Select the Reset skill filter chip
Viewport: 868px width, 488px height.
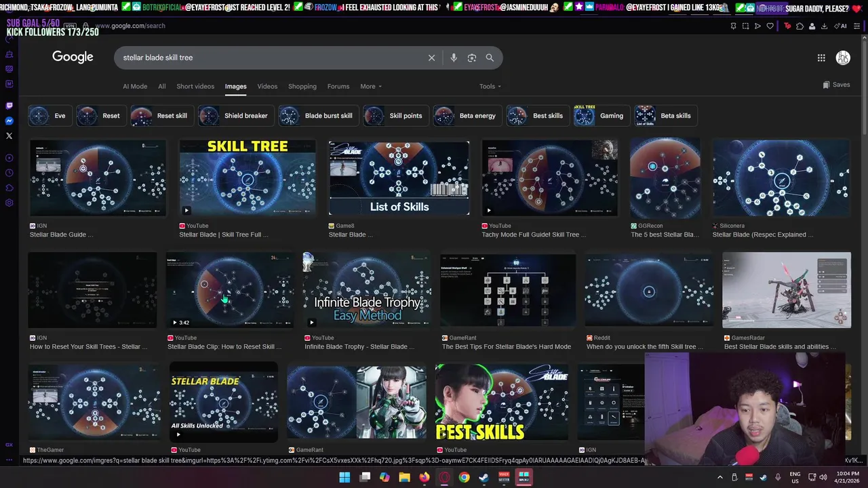[x=161, y=116]
